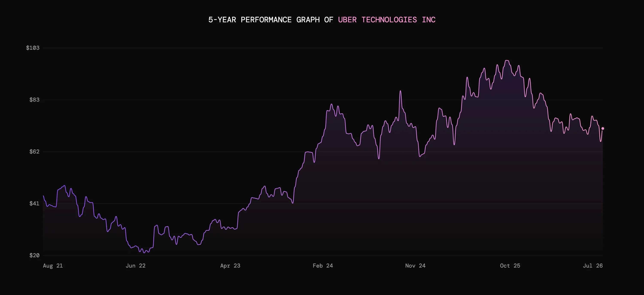
Task: Click the "Feb 24" x-axis label
Action: (323, 266)
